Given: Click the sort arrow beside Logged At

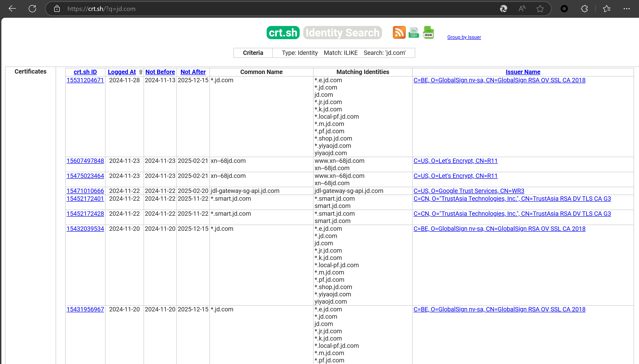Looking at the screenshot, I should coord(141,72).
